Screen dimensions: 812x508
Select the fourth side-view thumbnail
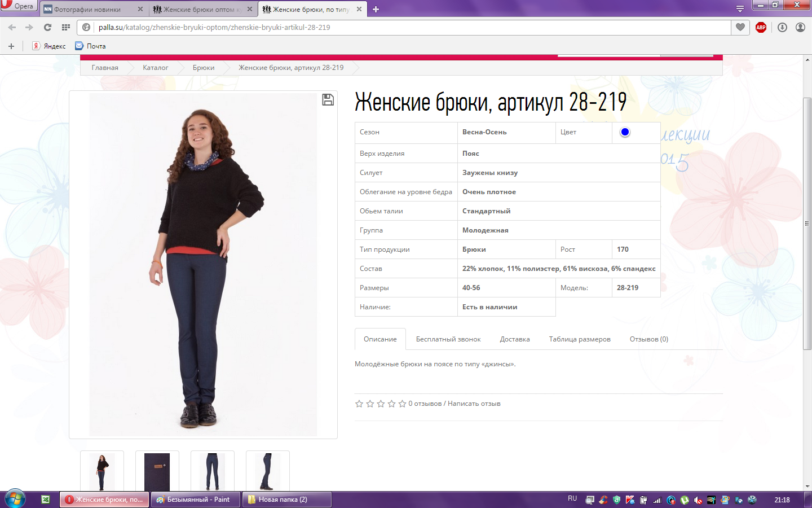click(x=268, y=471)
